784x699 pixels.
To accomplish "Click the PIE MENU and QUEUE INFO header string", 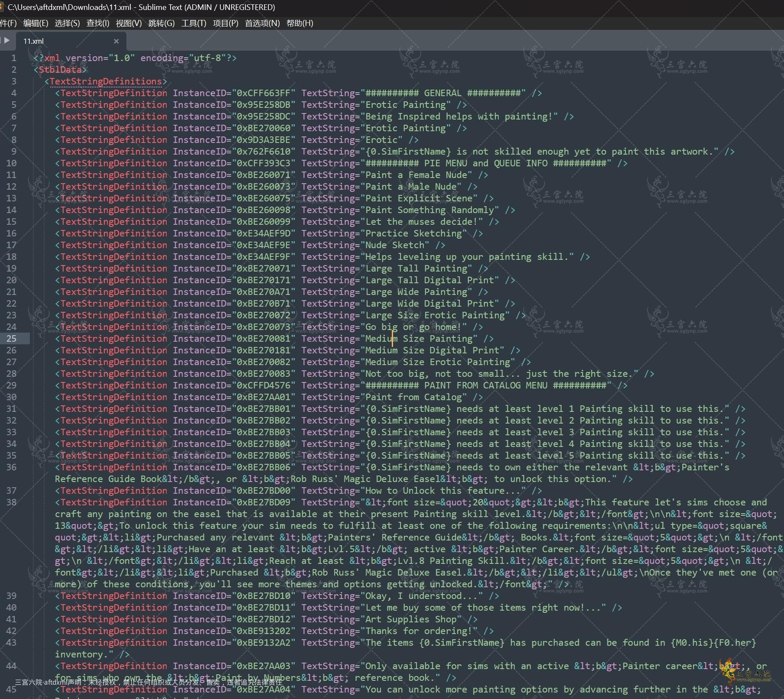I will click(x=486, y=163).
